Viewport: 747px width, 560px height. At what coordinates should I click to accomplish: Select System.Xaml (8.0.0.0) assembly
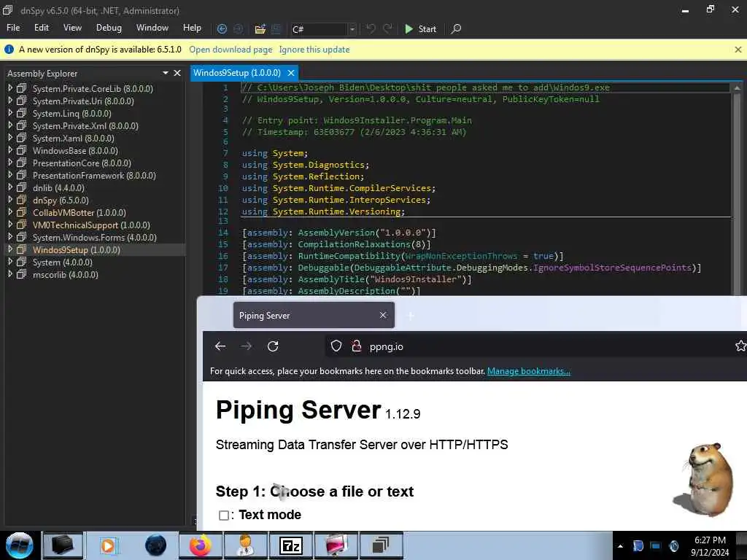coord(74,138)
